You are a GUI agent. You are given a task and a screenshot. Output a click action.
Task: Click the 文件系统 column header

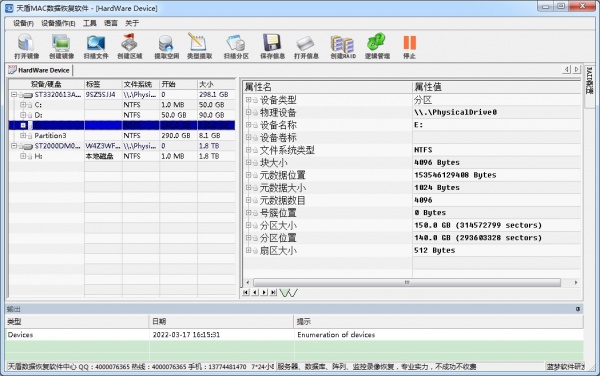[x=141, y=84]
